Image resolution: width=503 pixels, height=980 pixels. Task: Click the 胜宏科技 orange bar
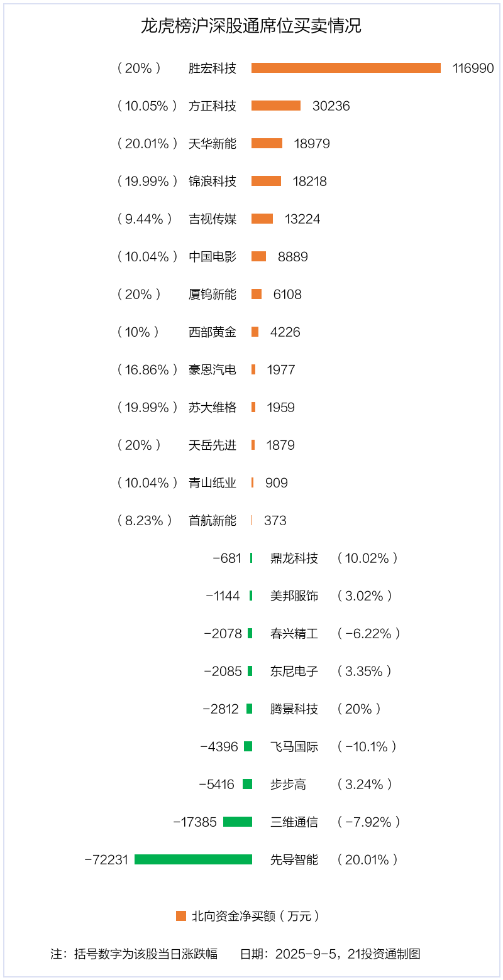click(346, 68)
